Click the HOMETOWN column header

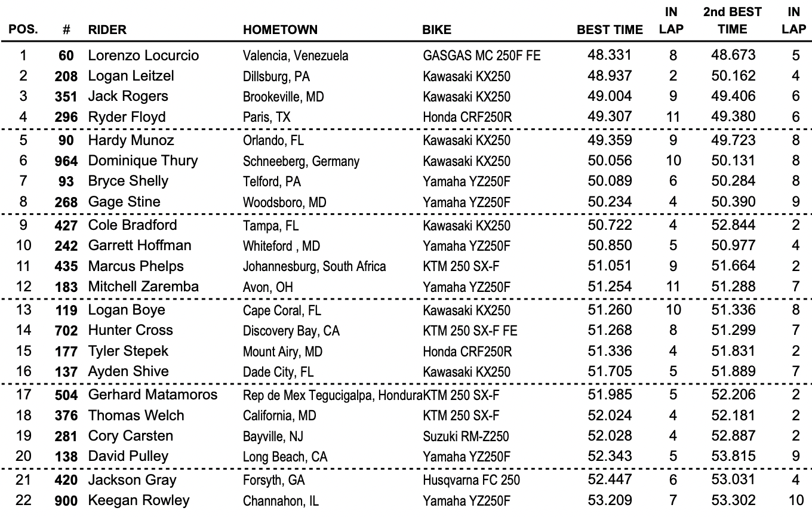coord(280,29)
